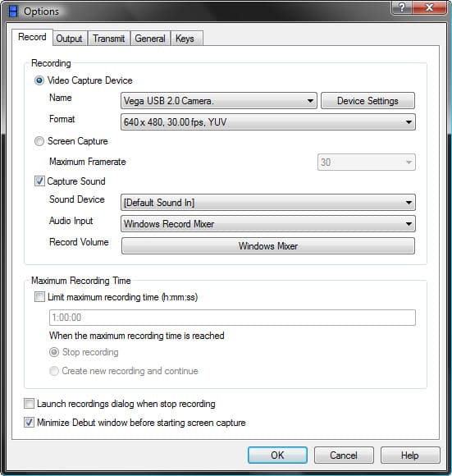
Task: Open the Sound Device dropdown
Action: tap(268, 203)
